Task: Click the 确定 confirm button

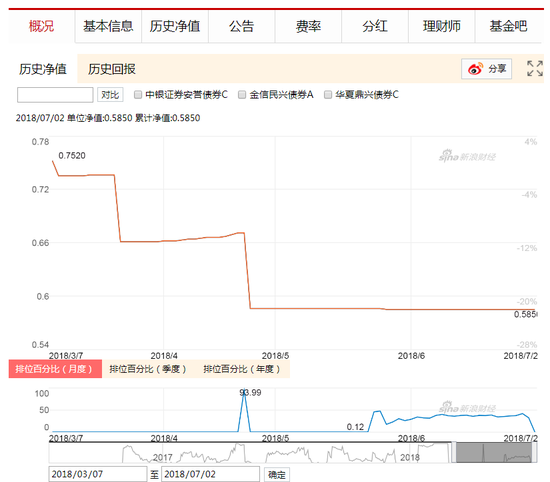Action: click(x=277, y=475)
